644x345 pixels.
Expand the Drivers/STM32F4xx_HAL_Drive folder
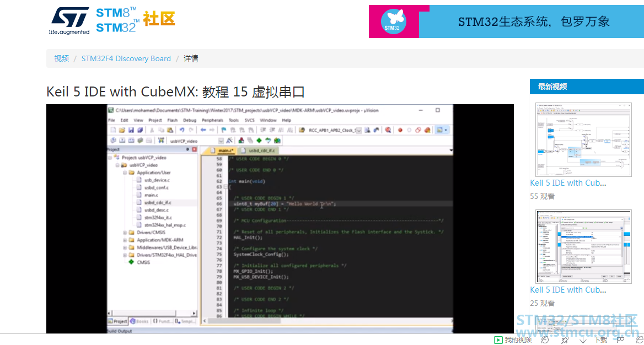[125, 255]
